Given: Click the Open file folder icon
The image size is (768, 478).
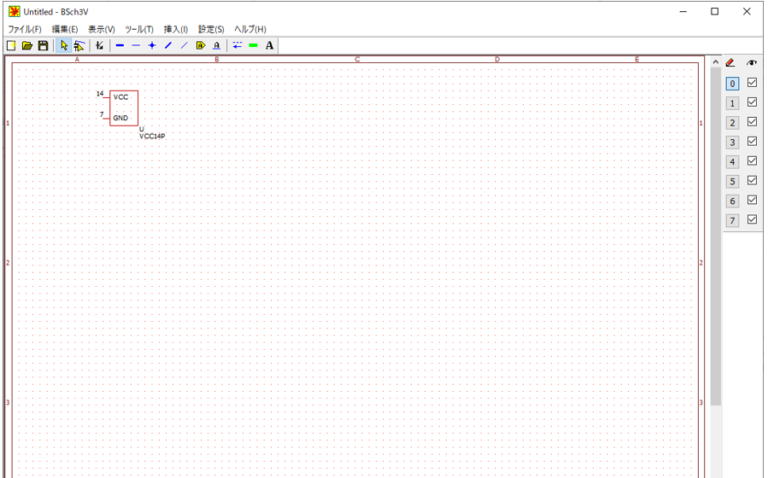Looking at the screenshot, I should 27,45.
